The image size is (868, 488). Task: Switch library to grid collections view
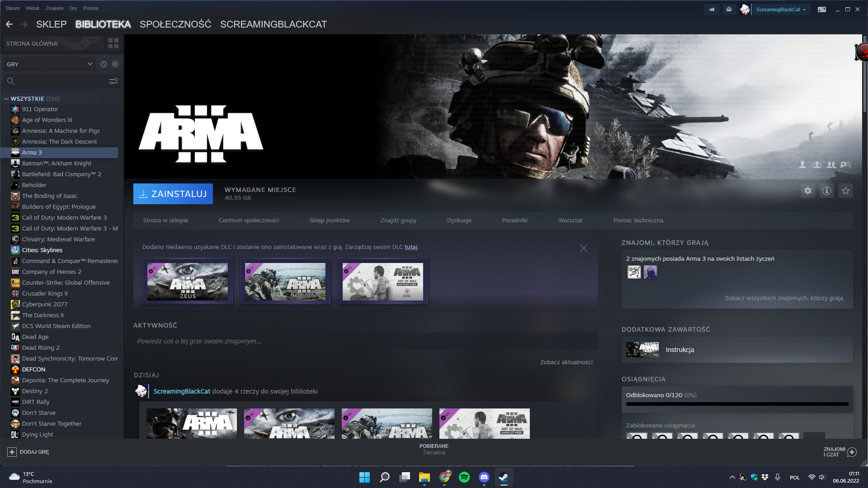[x=113, y=43]
